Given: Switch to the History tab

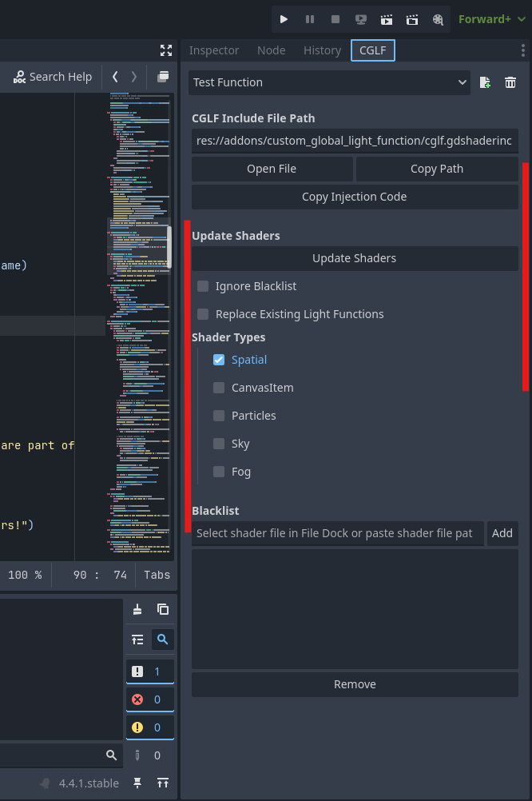Looking at the screenshot, I should (322, 50).
